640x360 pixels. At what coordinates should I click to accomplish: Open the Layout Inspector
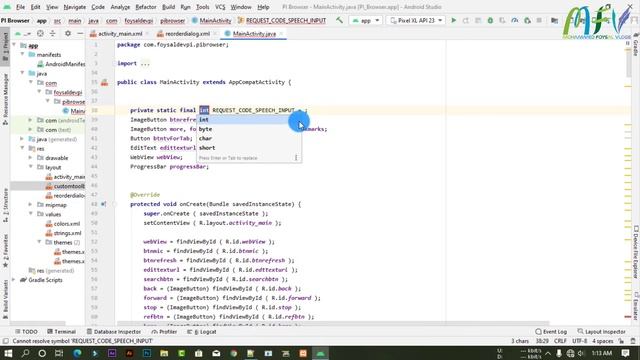[x=602, y=331]
